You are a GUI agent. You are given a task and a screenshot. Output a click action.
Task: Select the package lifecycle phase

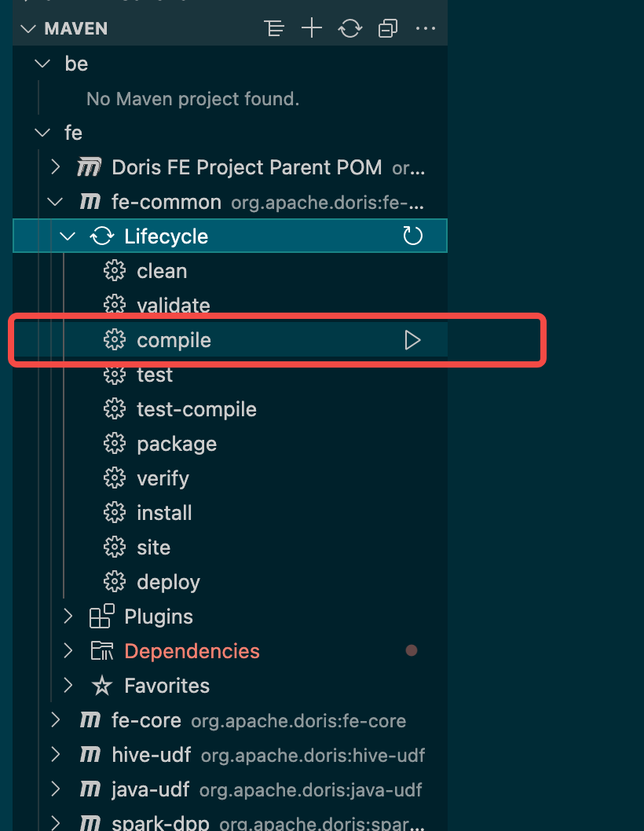tap(176, 444)
